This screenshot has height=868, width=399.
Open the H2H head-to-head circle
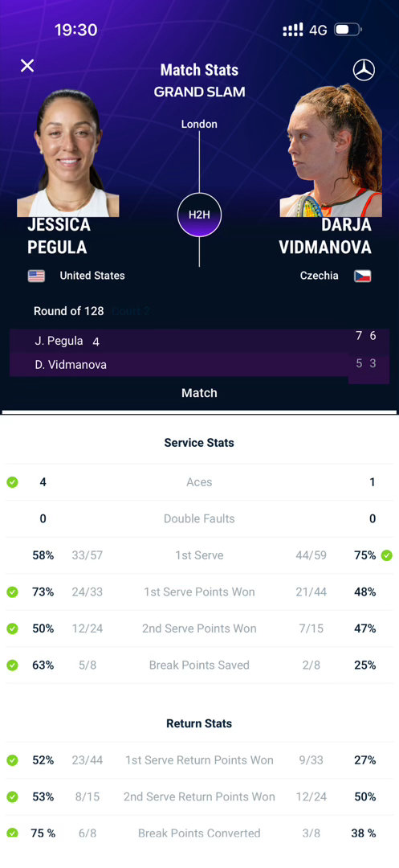pos(199,215)
